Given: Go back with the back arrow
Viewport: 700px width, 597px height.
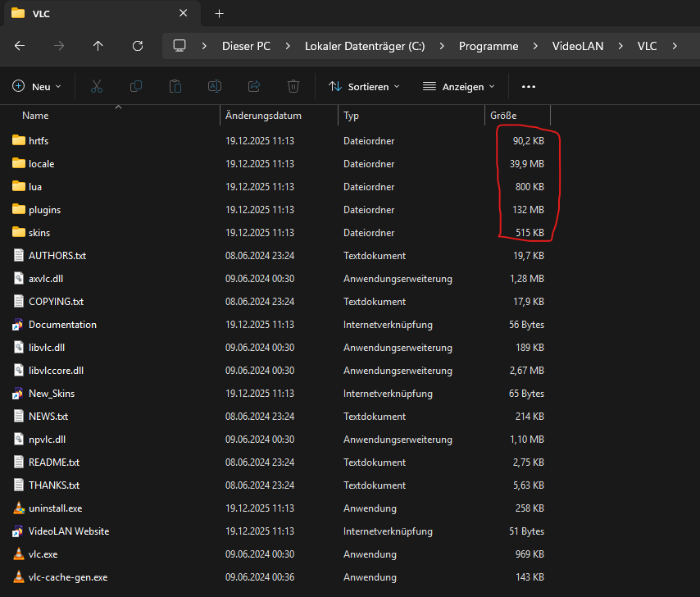Looking at the screenshot, I should tap(20, 46).
